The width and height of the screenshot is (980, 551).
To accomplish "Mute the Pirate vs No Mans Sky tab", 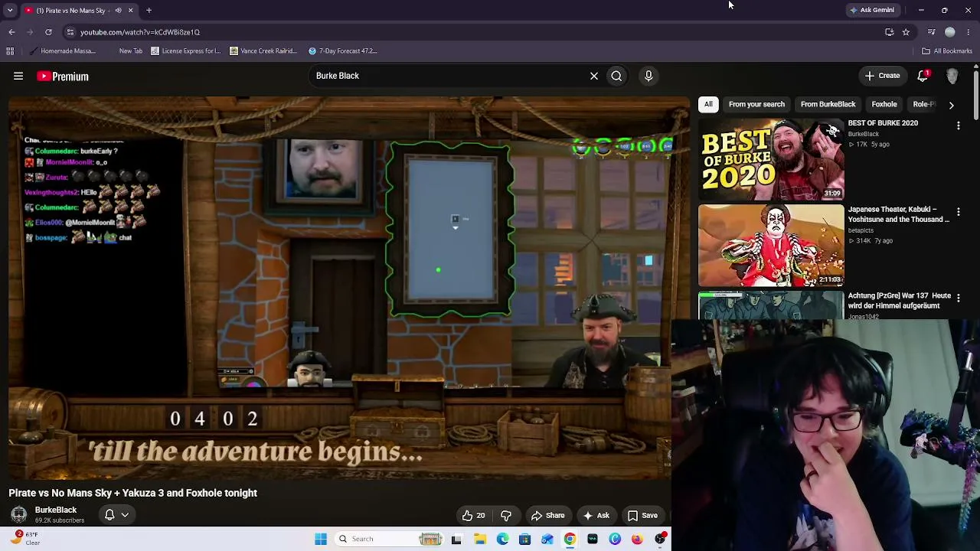I will coord(118,10).
